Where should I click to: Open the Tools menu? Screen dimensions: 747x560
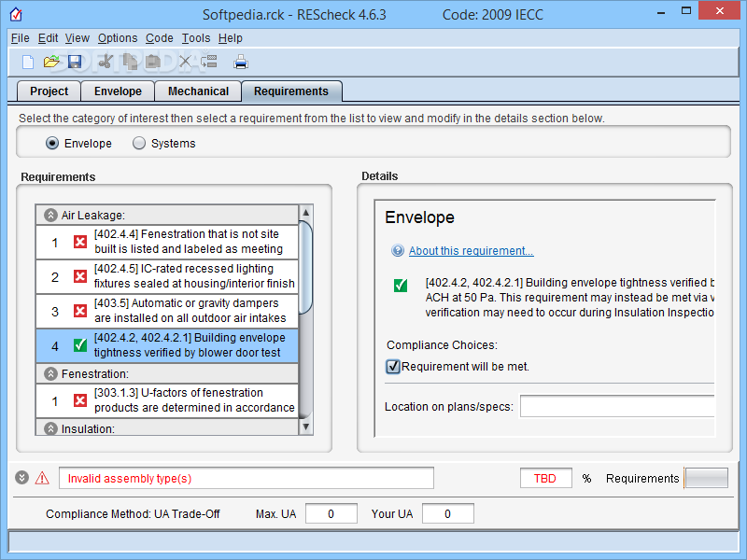click(196, 38)
